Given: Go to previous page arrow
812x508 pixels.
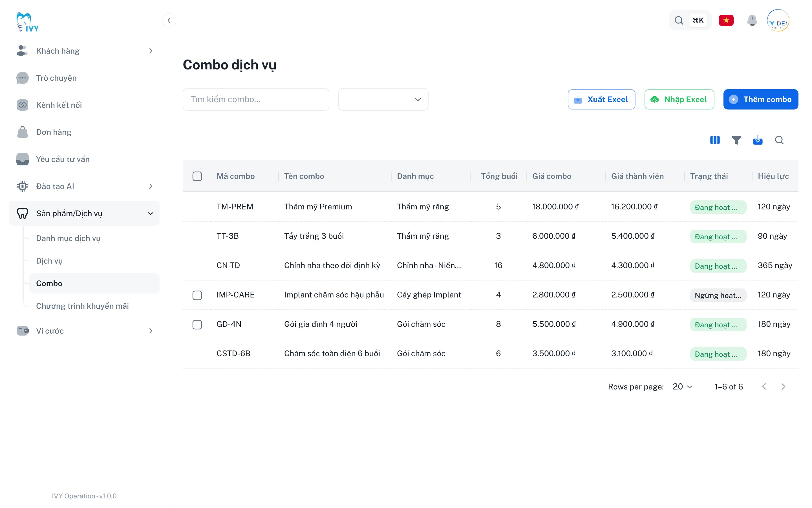Looking at the screenshot, I should 764,386.
